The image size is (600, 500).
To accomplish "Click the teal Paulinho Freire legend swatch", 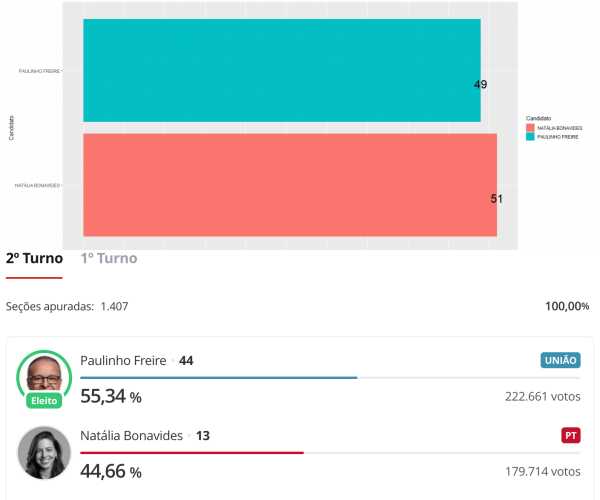I will click(530, 136).
